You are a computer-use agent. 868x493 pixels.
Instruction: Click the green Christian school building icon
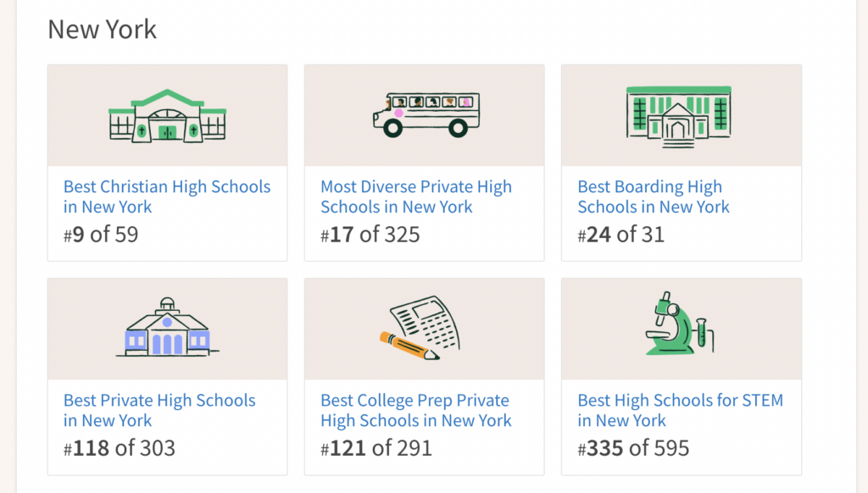[167, 116]
